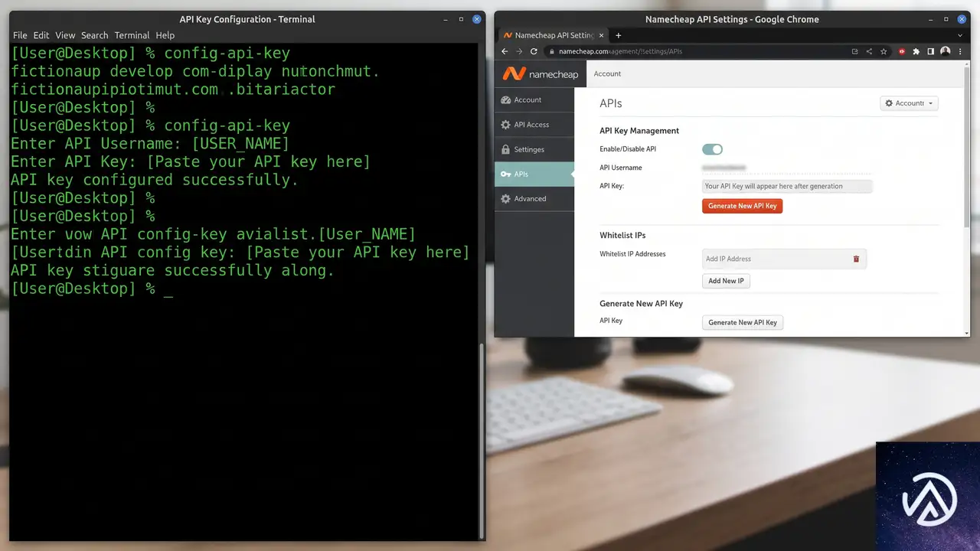Click the person icon beside Account
The height and width of the screenshot is (551, 980).
pos(505,99)
